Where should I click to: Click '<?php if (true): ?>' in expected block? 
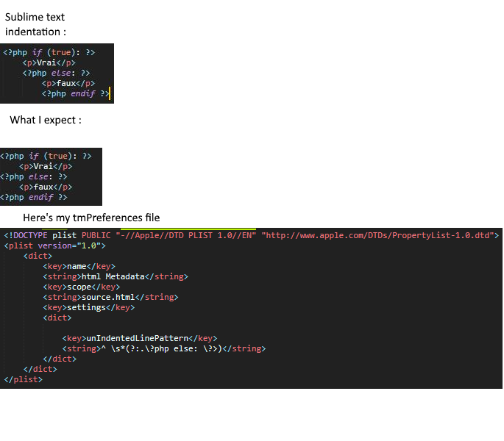coord(46,156)
